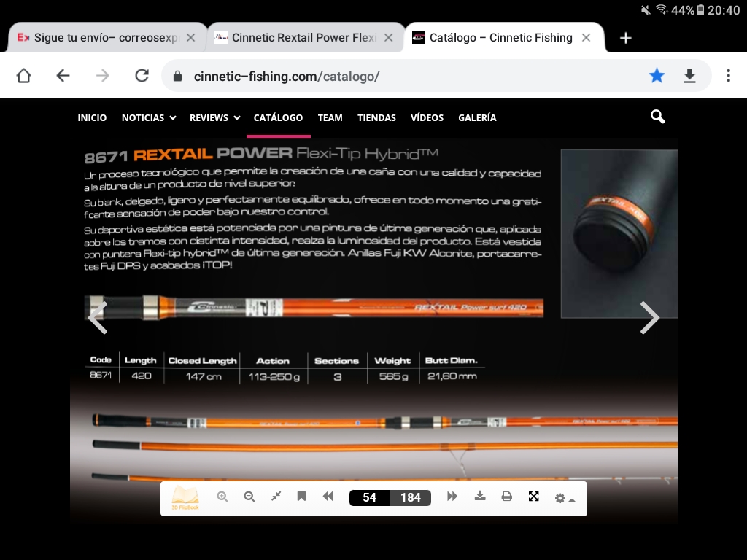
Task: Jump forward with the double-right arrows
Action: tap(452, 497)
